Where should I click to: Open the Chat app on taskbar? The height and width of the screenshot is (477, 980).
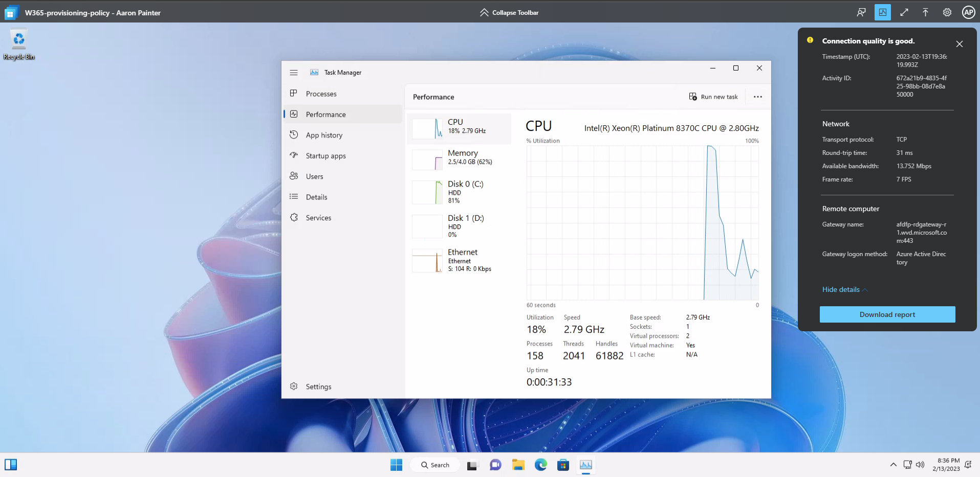pyautogui.click(x=495, y=465)
